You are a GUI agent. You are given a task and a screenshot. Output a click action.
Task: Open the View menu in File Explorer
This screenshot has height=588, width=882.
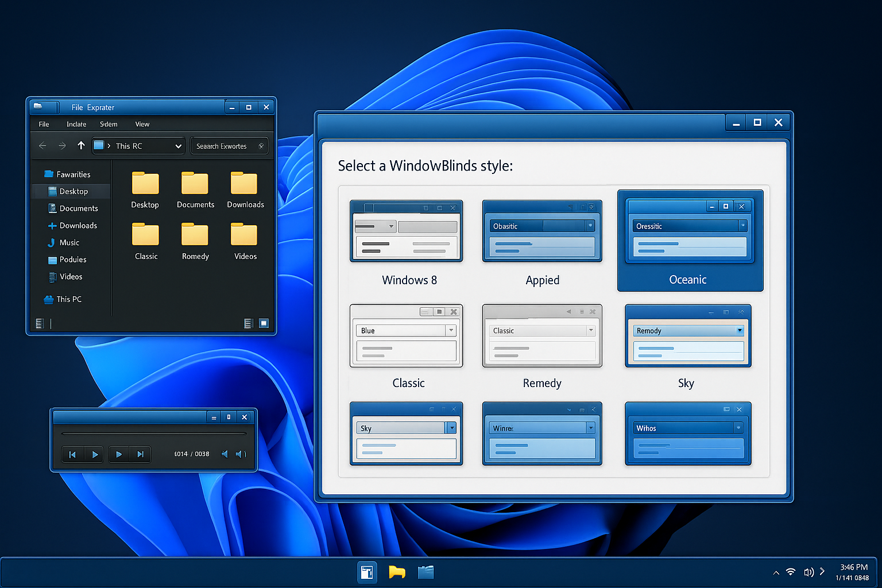pos(142,124)
